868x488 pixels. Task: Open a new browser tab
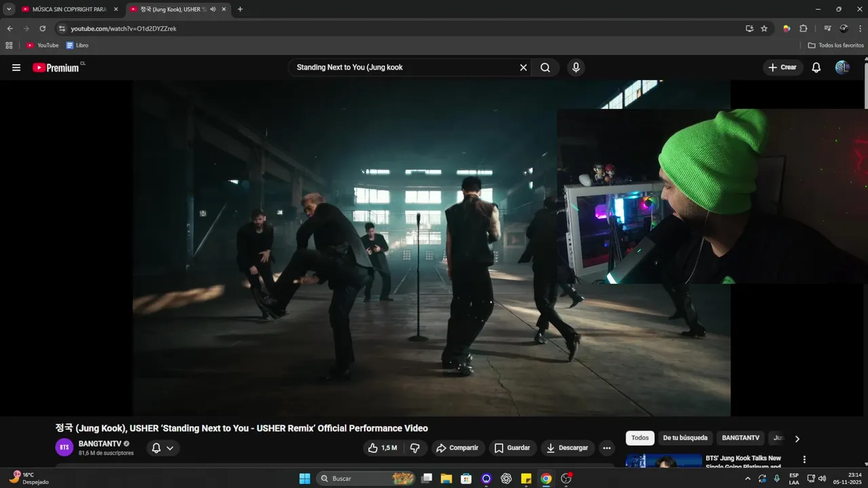240,9
